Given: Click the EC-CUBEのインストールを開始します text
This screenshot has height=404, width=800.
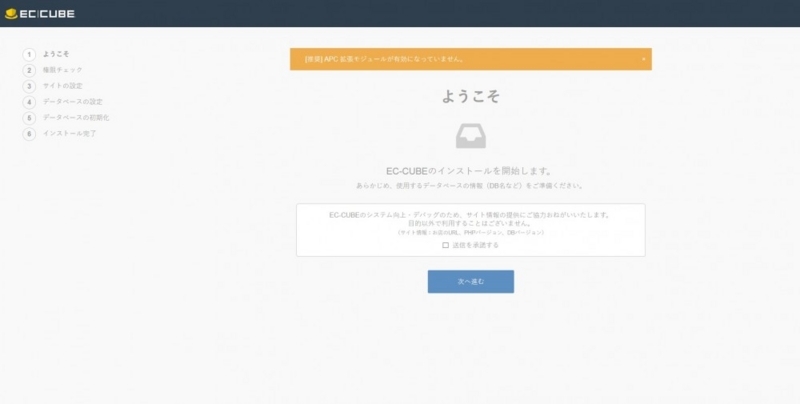Looking at the screenshot, I should click(469, 171).
